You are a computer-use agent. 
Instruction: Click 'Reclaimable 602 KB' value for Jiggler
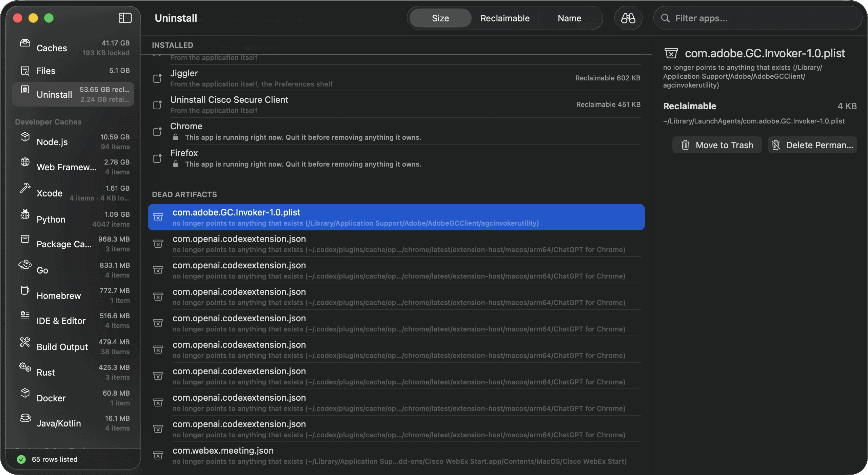(608, 78)
